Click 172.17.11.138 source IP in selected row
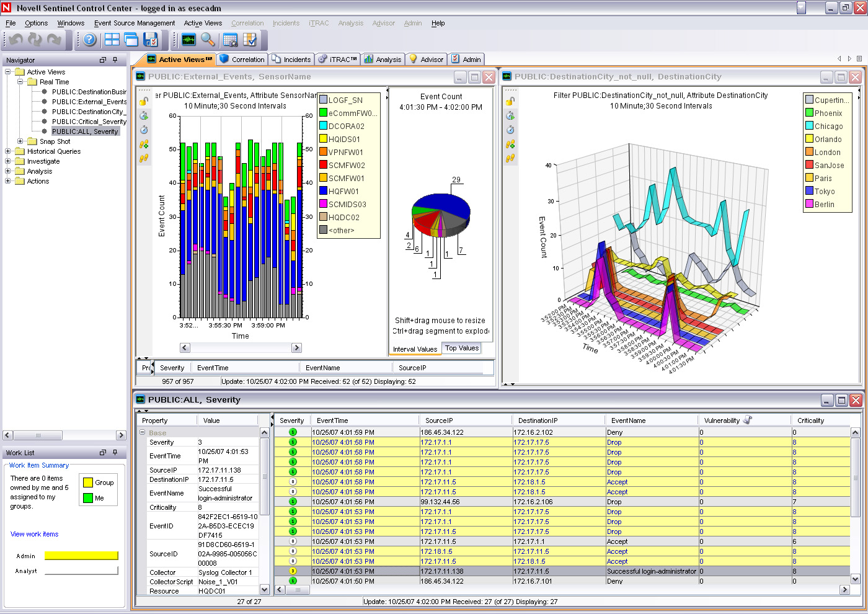The height and width of the screenshot is (614, 868). (x=442, y=571)
